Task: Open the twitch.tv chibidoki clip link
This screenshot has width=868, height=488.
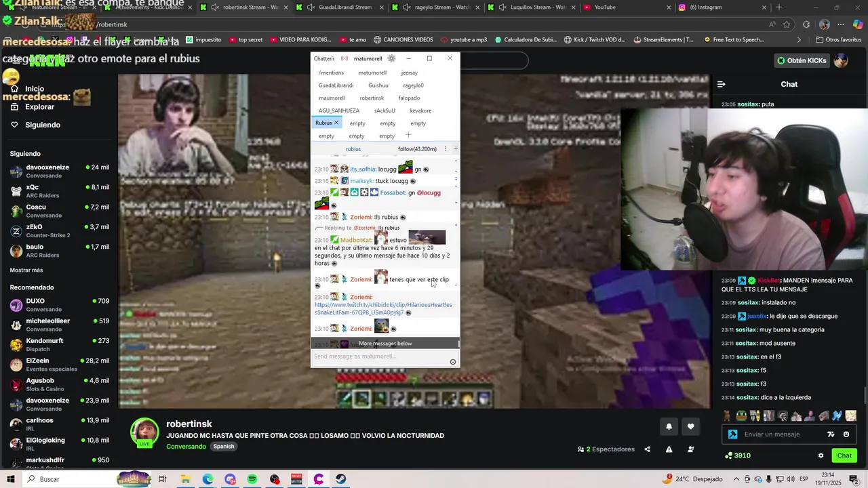Action: [x=383, y=308]
